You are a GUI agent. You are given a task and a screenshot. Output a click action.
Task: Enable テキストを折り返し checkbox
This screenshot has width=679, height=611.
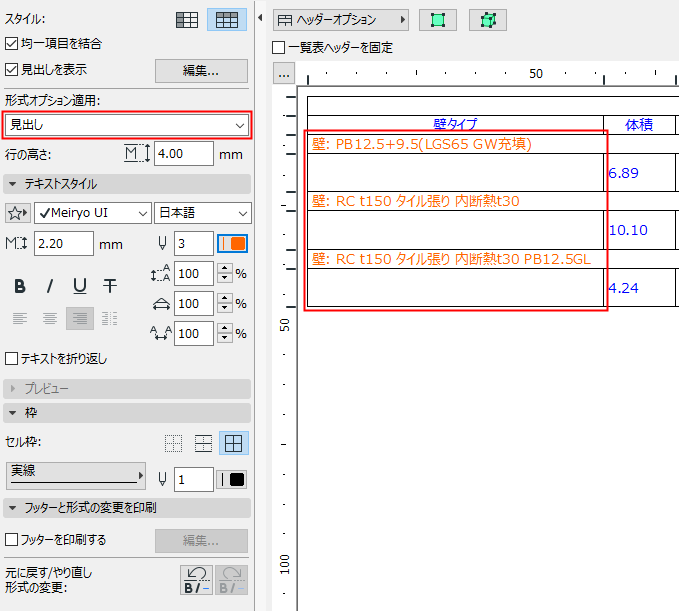(11, 359)
